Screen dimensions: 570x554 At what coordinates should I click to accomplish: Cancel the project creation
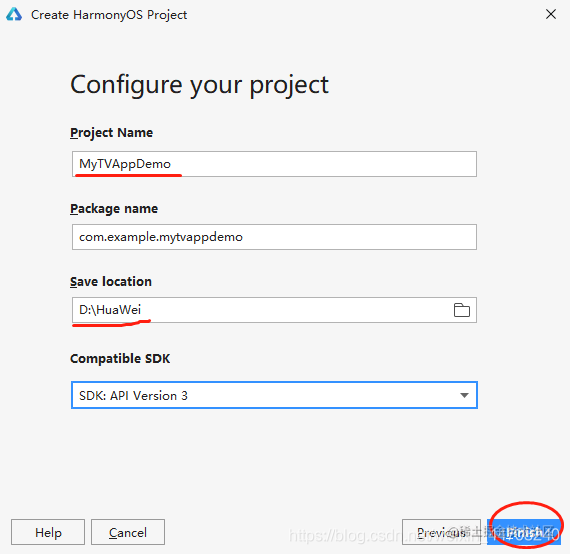(x=128, y=532)
